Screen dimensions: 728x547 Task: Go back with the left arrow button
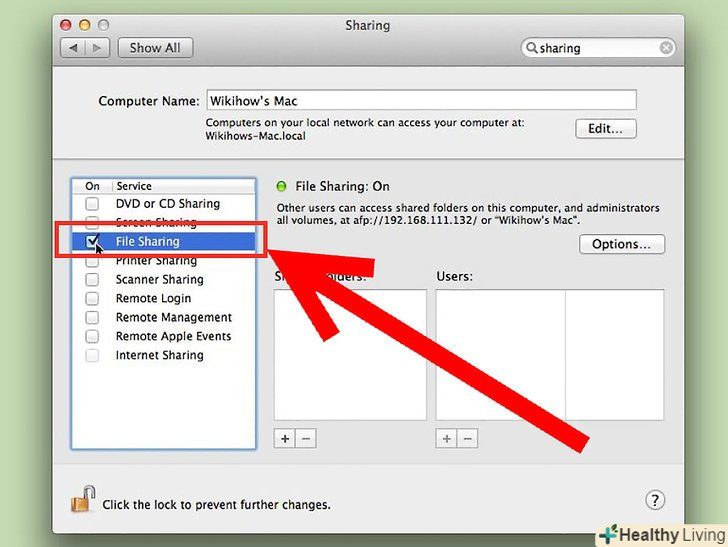point(73,48)
